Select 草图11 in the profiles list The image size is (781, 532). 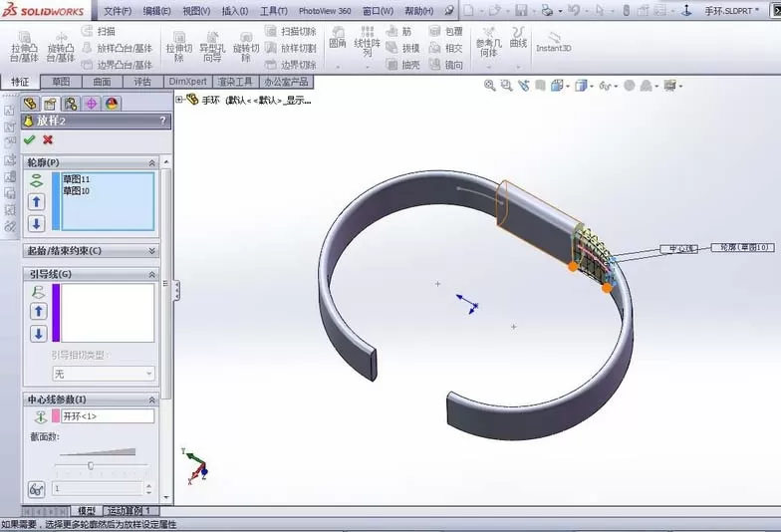[x=76, y=179]
